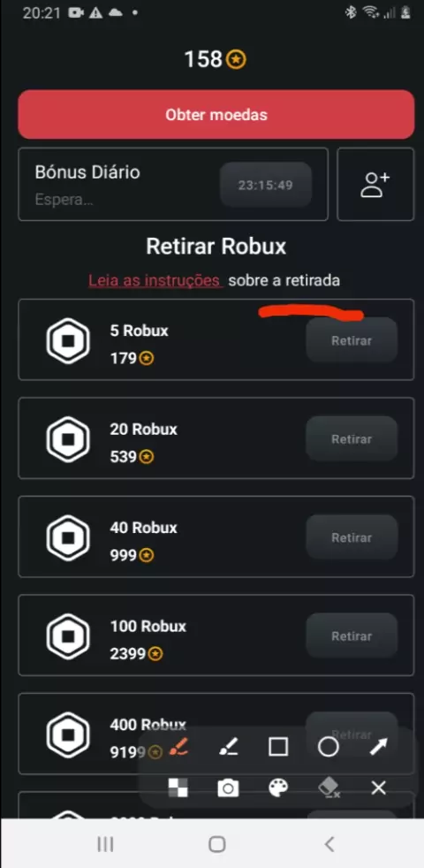
Task: Tap Retirar for 40 Robux
Action: click(x=352, y=537)
